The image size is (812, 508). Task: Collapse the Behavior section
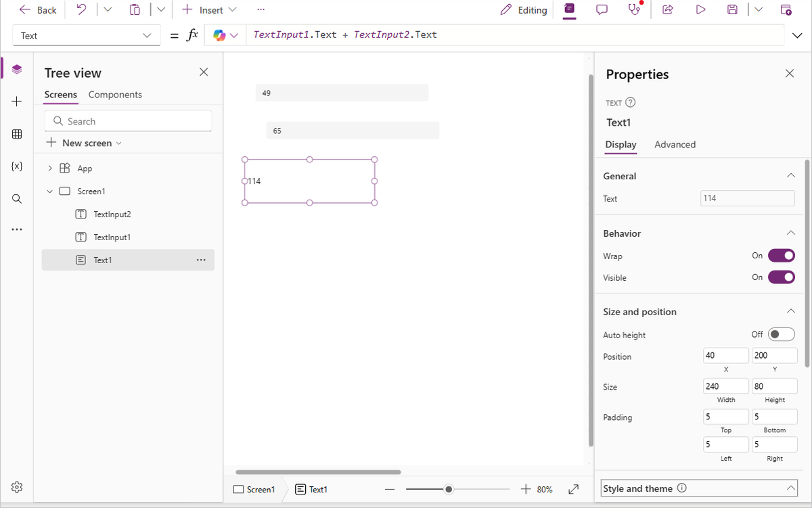coord(790,233)
